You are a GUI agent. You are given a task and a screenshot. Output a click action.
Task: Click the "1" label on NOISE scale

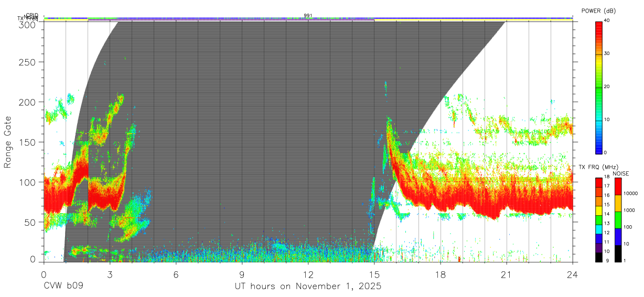pos(625,260)
